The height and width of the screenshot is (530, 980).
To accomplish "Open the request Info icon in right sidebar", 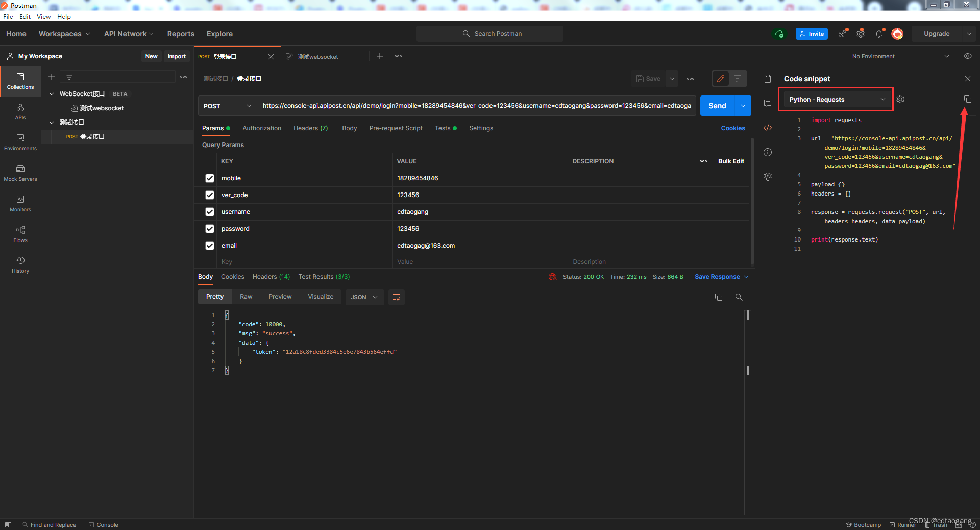I will [768, 152].
